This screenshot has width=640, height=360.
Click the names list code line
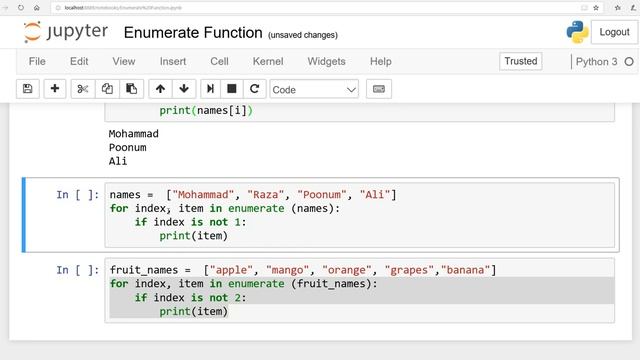253,195
